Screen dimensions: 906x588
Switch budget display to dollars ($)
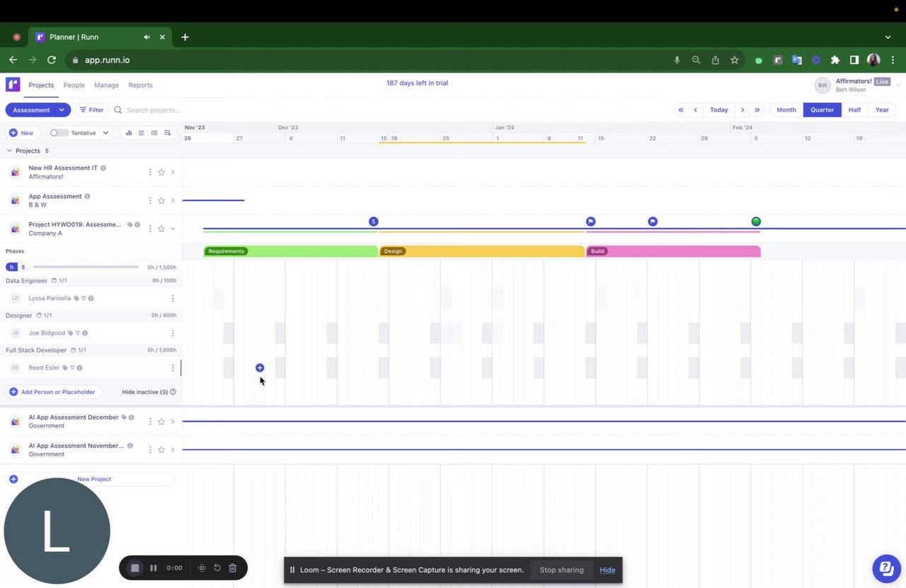coord(23,267)
